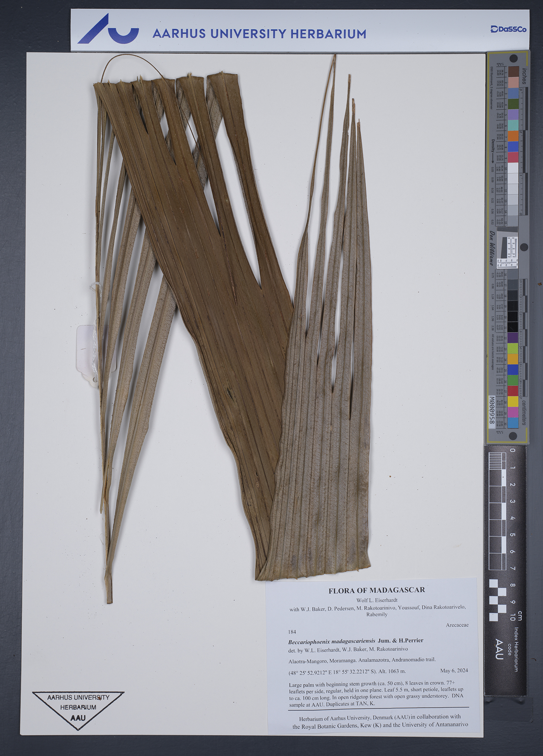Click the GPS coordinates line on label
The width and height of the screenshot is (543, 756).
click(x=347, y=671)
